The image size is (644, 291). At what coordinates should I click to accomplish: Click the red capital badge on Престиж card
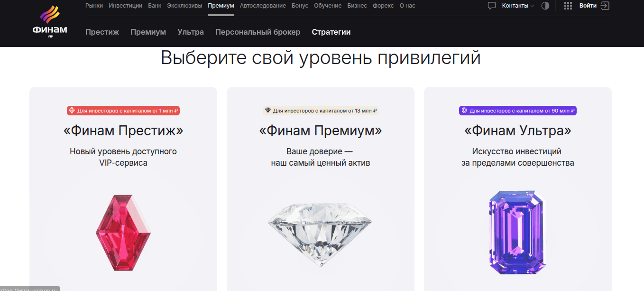(123, 110)
